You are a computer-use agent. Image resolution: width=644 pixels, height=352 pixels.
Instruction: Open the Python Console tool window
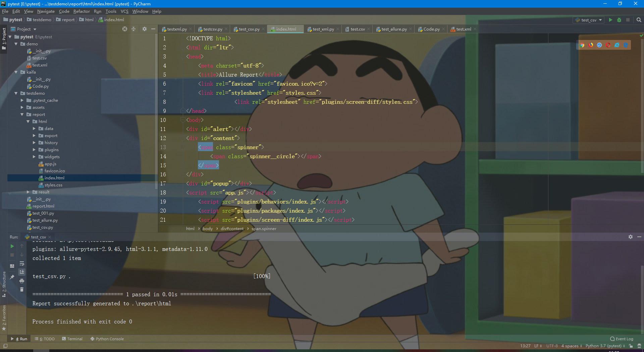[107, 339]
